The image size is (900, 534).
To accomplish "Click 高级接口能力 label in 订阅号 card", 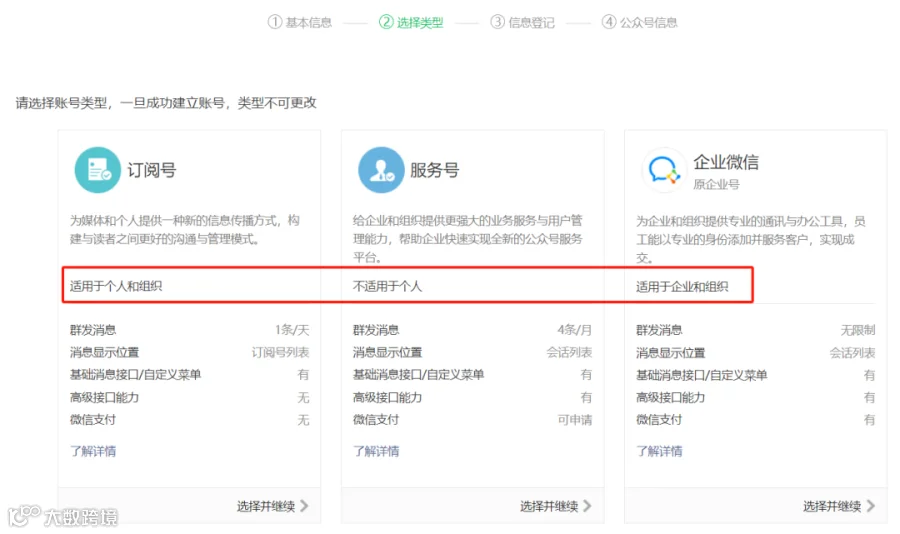I will click(x=104, y=397).
